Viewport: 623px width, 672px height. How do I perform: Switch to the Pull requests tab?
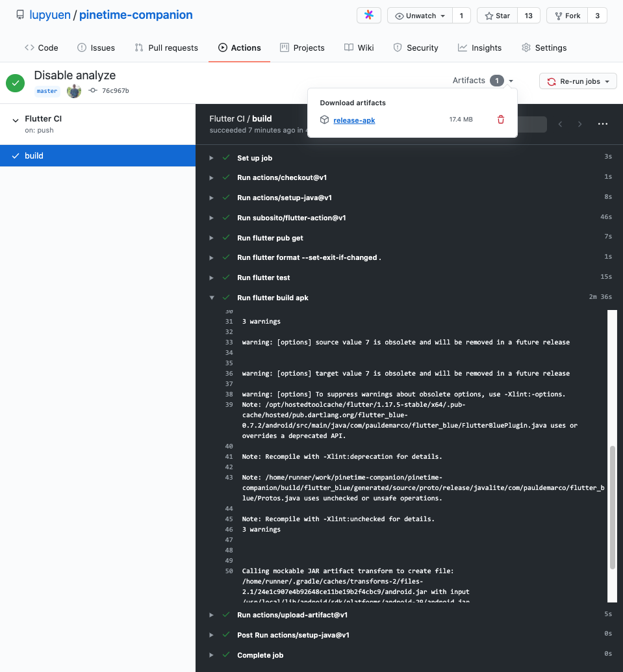pos(166,47)
